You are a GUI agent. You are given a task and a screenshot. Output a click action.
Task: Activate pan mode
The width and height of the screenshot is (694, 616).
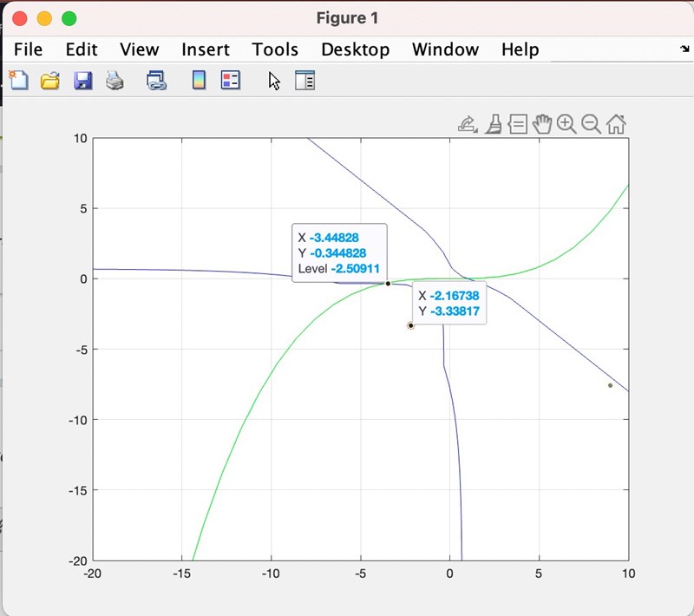(x=543, y=124)
